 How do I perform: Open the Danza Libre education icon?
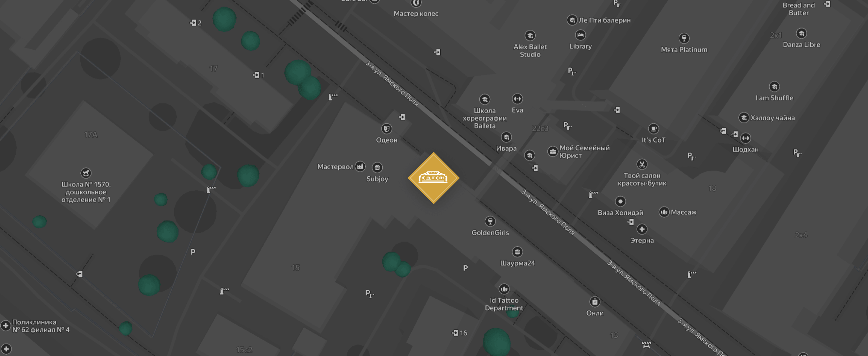pyautogui.click(x=801, y=33)
